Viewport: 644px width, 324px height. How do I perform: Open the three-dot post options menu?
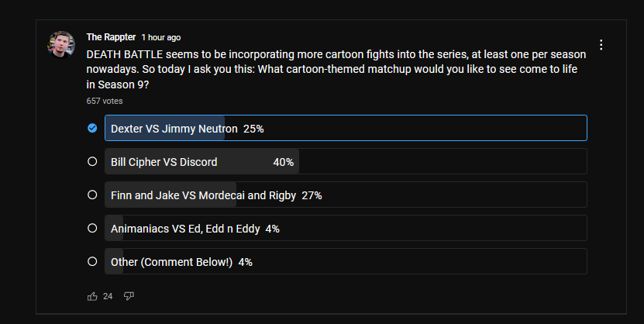[601, 45]
